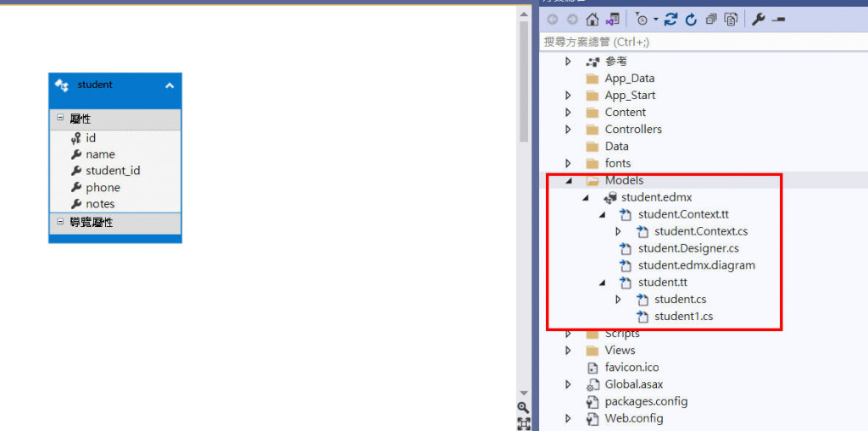Image resolution: width=868 pixels, height=431 pixels.
Task: Switch views using the Visual Studio icon
Action: click(612, 20)
